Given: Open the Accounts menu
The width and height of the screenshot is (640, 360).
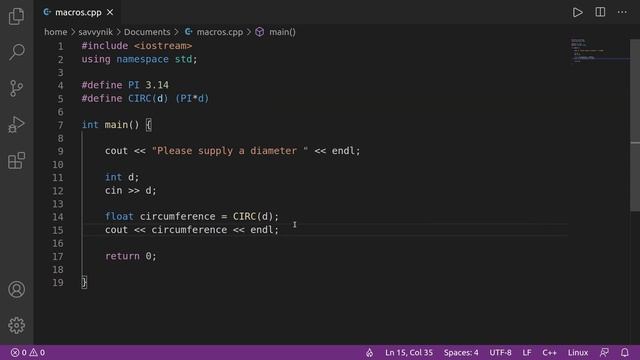Looking at the screenshot, I should (16, 289).
